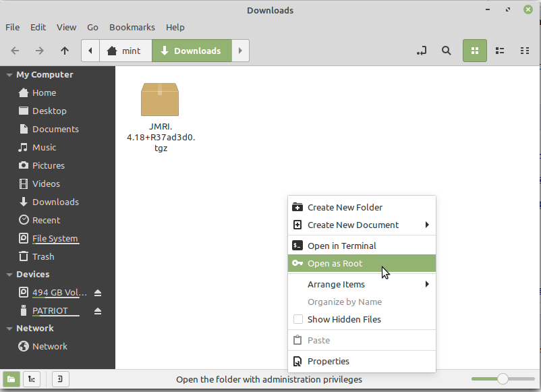Image resolution: width=541 pixels, height=392 pixels.
Task: Click the mint breadcrumb button
Action: 125,51
